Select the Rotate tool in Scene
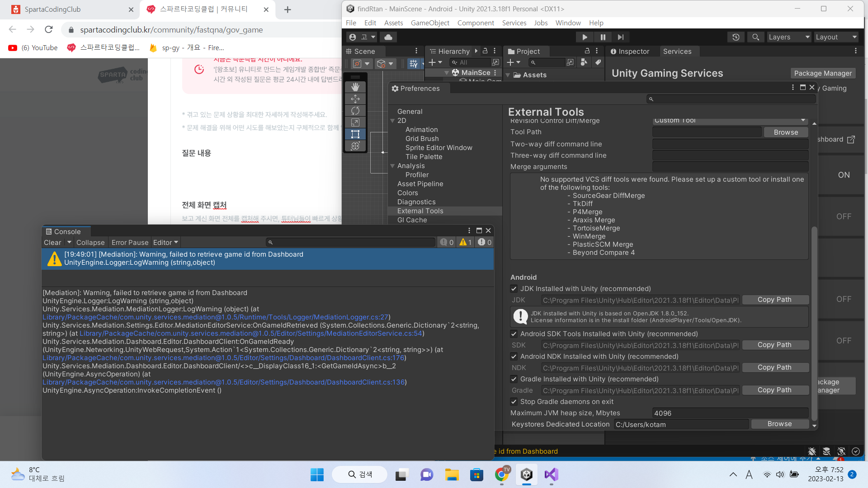The image size is (868, 488). click(355, 110)
